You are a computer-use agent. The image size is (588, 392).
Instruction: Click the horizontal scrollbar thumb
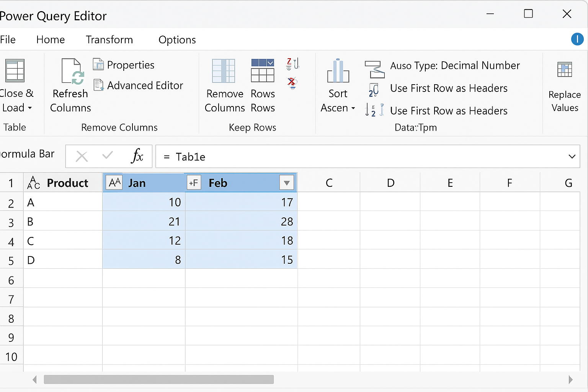[x=159, y=379]
